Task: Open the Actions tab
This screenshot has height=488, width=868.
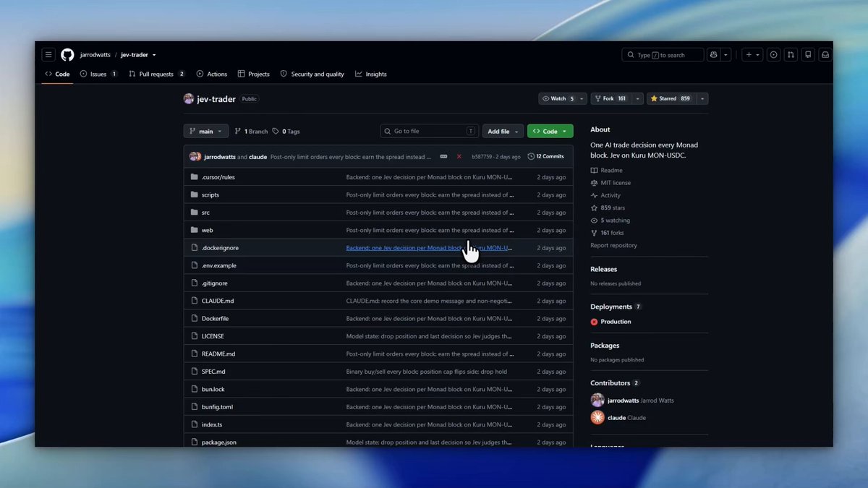Action: tap(212, 74)
